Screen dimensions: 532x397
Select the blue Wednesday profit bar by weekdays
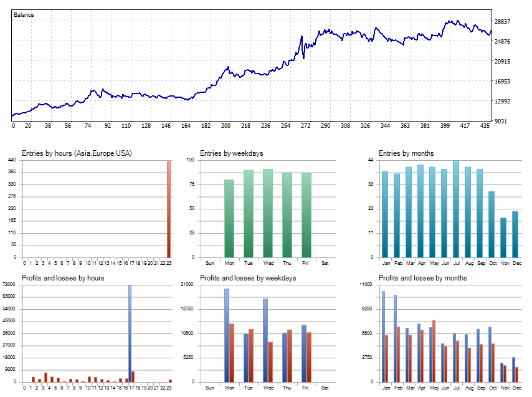click(x=265, y=340)
